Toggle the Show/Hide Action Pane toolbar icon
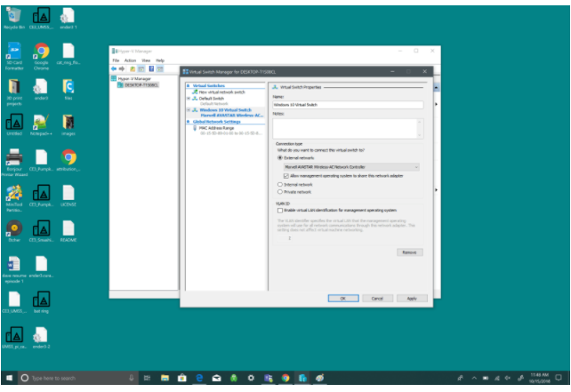 pyautogui.click(x=160, y=68)
